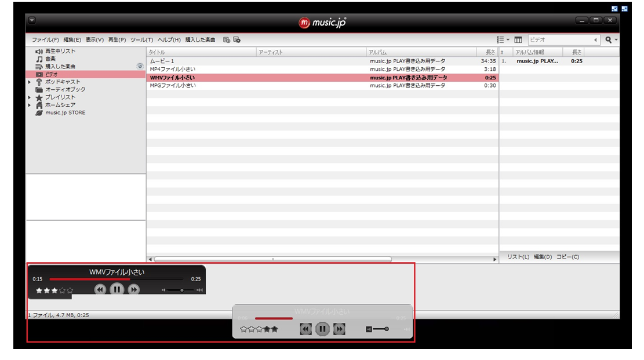Expand the ポッドキャスト tree node
This screenshot has width=644, height=360.
30,82
